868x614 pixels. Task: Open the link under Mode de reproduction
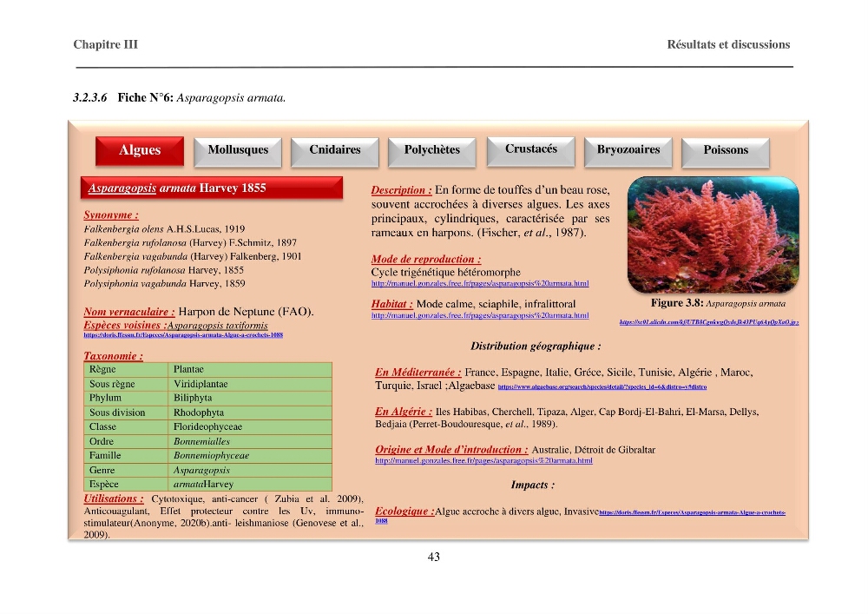(x=480, y=283)
